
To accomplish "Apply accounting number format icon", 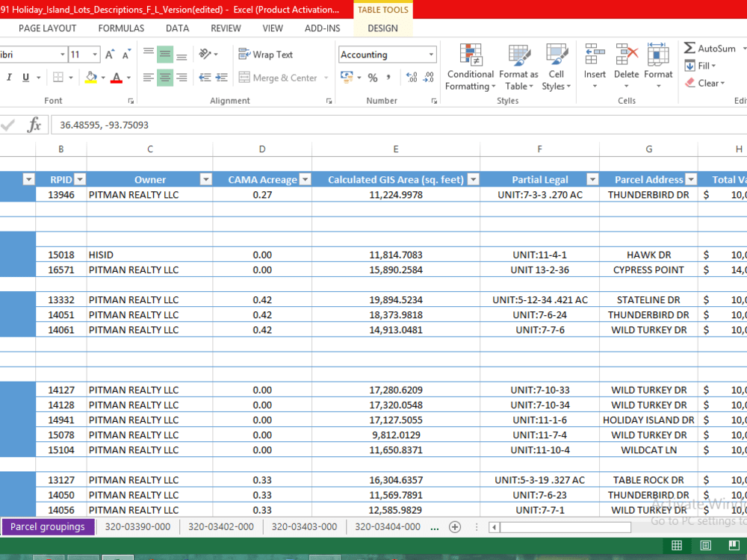I will (x=347, y=77).
